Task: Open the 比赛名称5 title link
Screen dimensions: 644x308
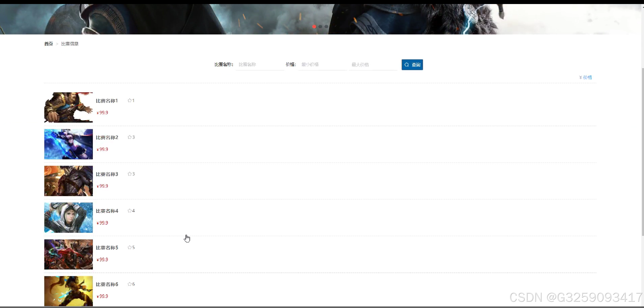Action: [x=107, y=248]
